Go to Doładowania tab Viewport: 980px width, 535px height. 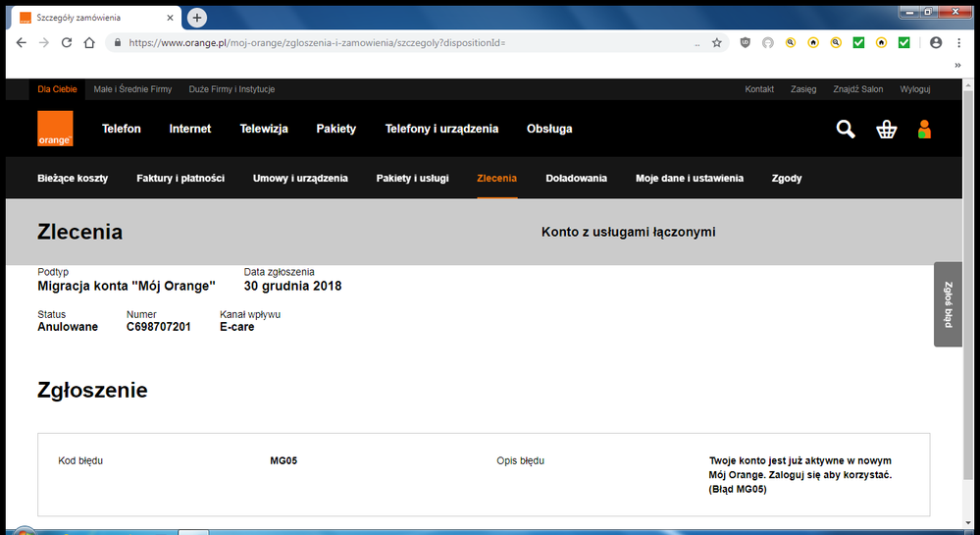pyautogui.click(x=576, y=178)
